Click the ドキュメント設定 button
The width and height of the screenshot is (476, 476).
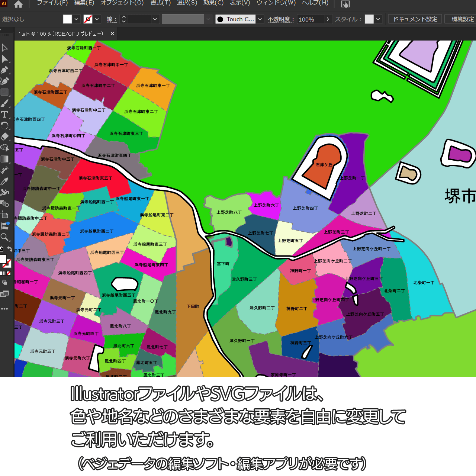(415, 19)
